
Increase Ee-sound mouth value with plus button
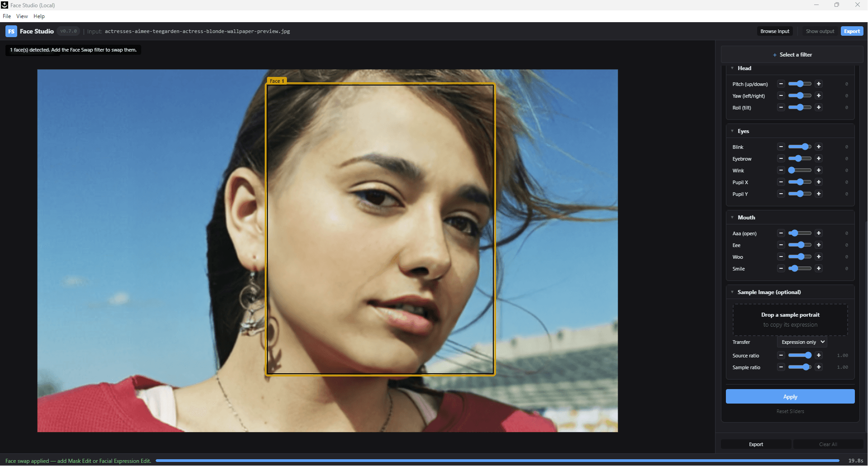pyautogui.click(x=819, y=245)
